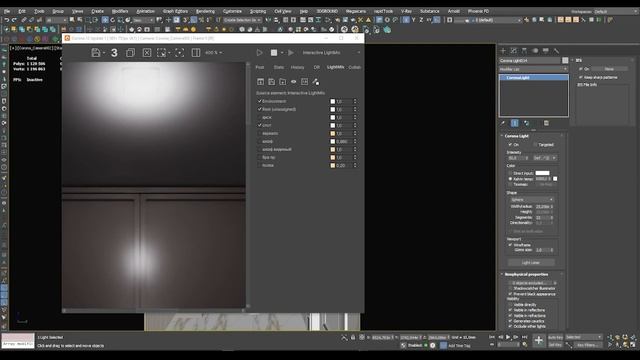Click the LightMix save configuration icon

[x=271, y=82]
